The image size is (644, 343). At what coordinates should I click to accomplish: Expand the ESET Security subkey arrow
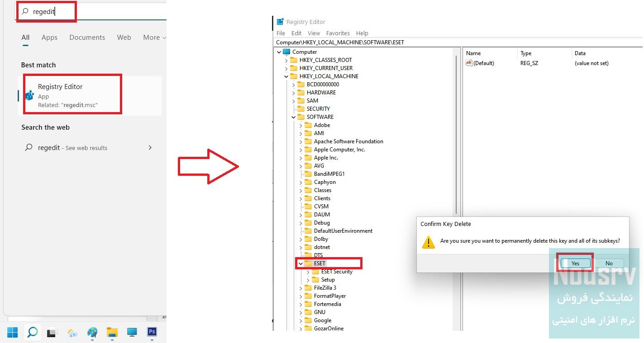click(x=308, y=272)
